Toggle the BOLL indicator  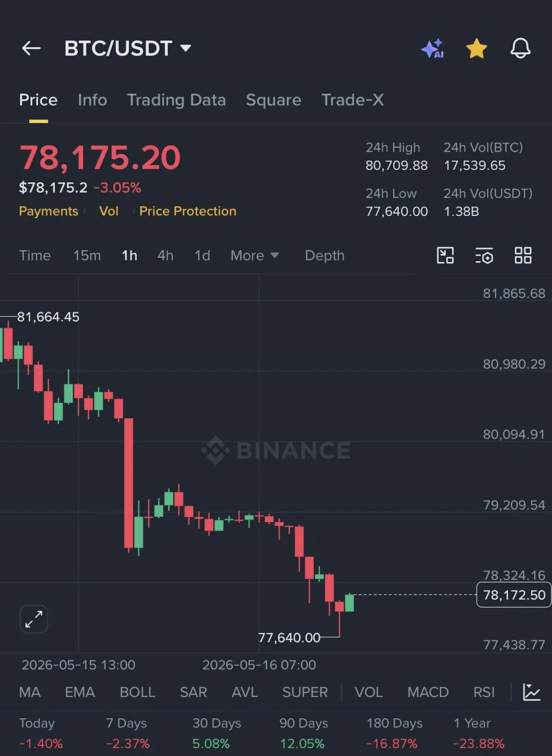[x=137, y=692]
